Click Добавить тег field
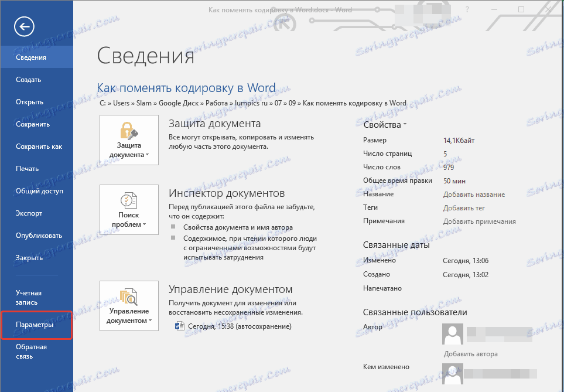Image resolution: width=564 pixels, height=392 pixels. coord(464,208)
